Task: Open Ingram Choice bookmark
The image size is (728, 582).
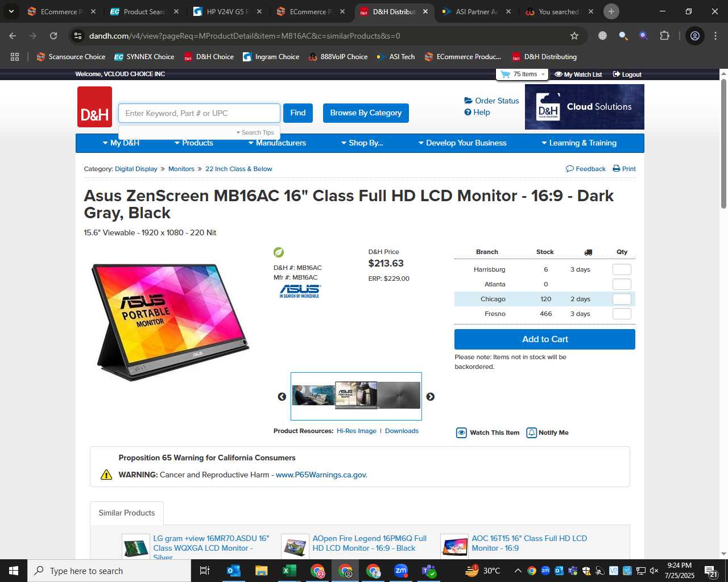Action: pos(271,57)
